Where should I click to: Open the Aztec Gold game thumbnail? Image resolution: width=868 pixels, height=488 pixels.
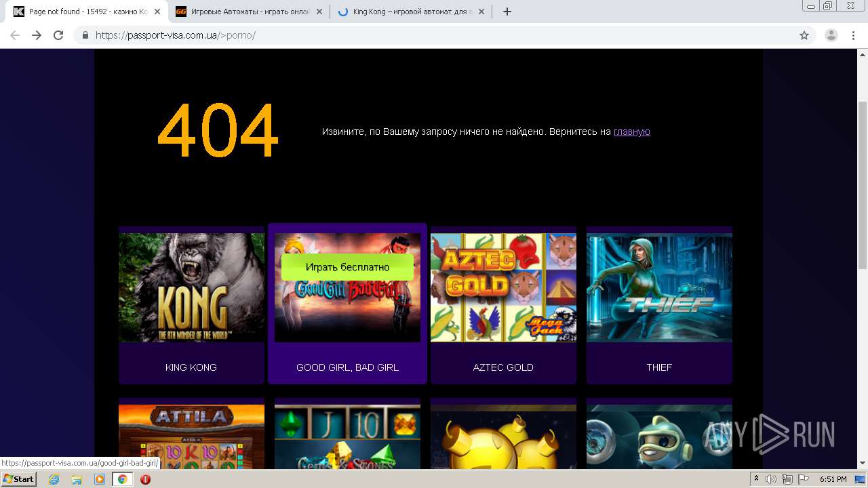503,287
